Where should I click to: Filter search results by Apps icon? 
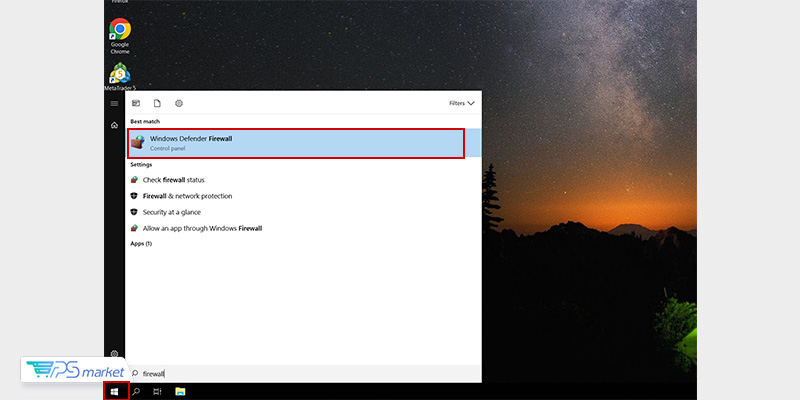click(136, 103)
